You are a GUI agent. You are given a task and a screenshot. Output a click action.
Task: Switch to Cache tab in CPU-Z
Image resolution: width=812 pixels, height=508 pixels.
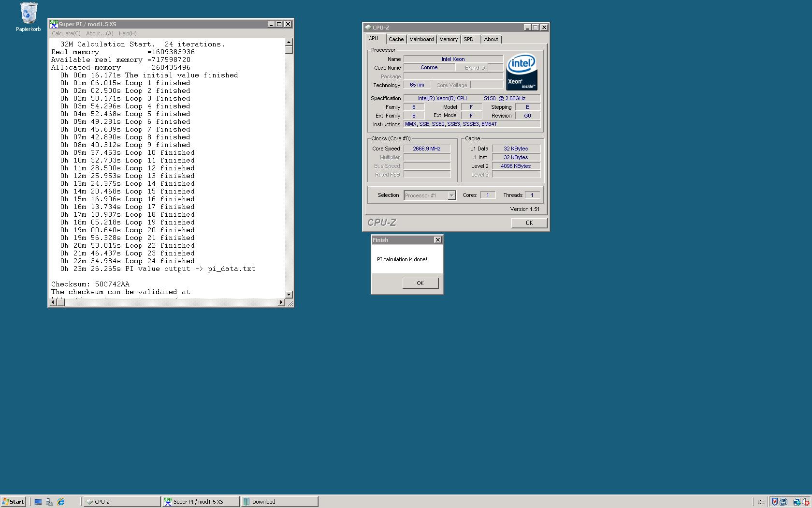(x=396, y=40)
